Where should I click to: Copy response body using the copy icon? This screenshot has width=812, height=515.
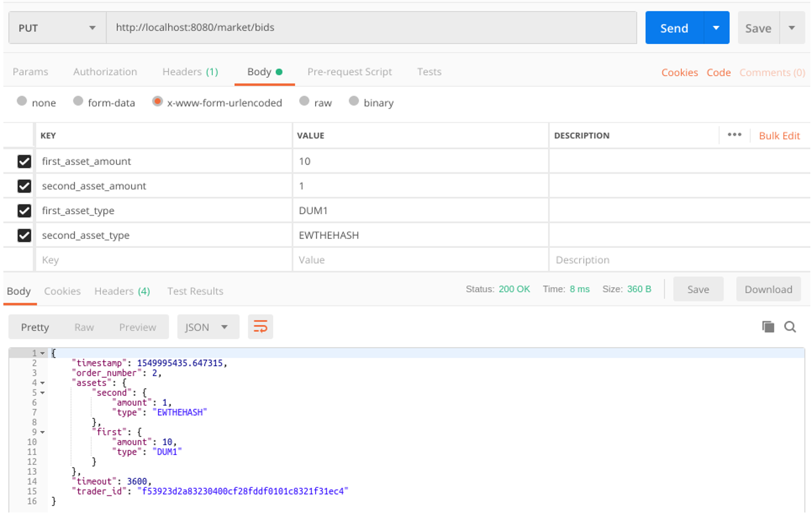768,327
